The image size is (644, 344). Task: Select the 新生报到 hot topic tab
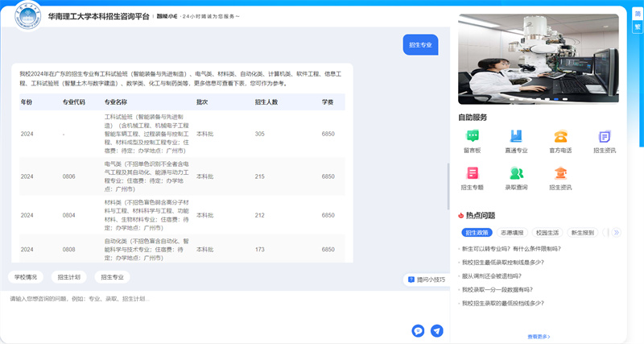click(x=582, y=233)
